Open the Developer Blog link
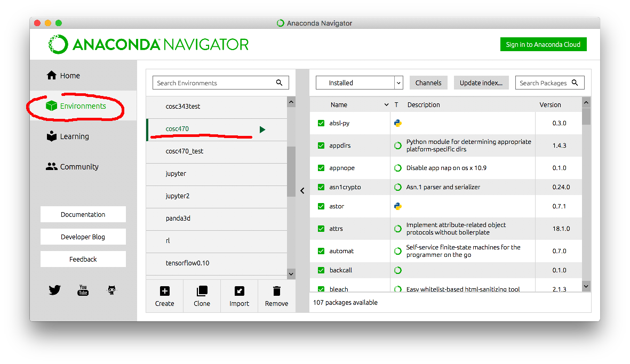This screenshot has width=630, height=364. tap(83, 237)
